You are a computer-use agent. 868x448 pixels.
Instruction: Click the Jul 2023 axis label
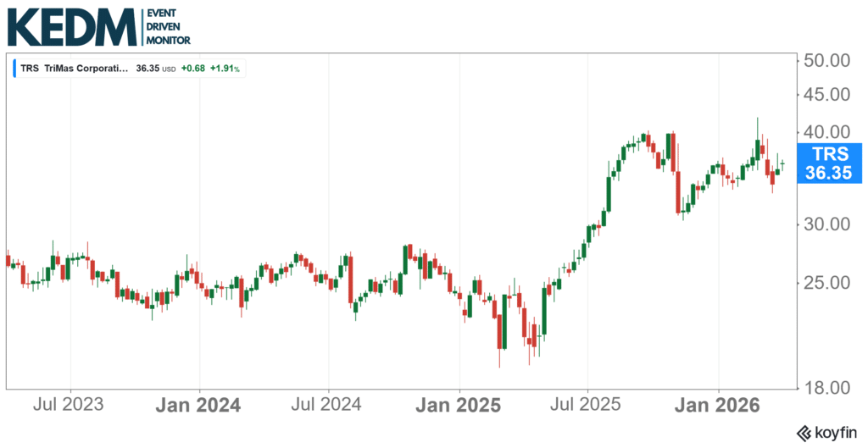pyautogui.click(x=70, y=404)
